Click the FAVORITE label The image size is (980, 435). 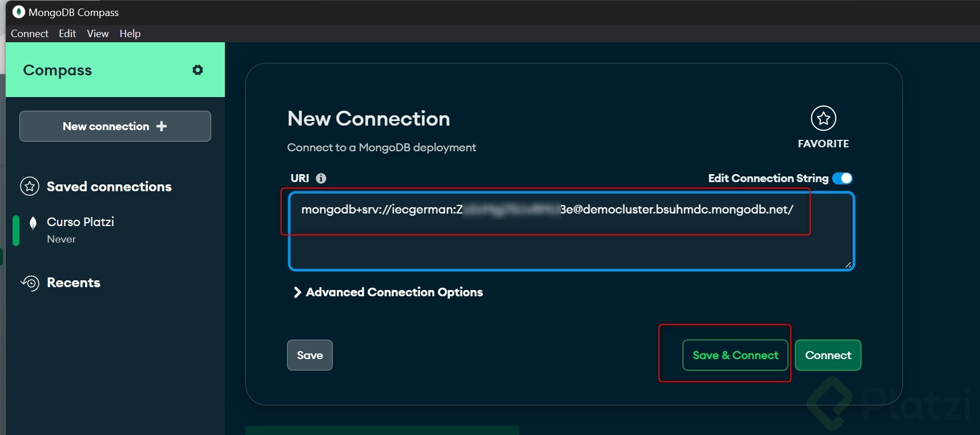point(823,144)
